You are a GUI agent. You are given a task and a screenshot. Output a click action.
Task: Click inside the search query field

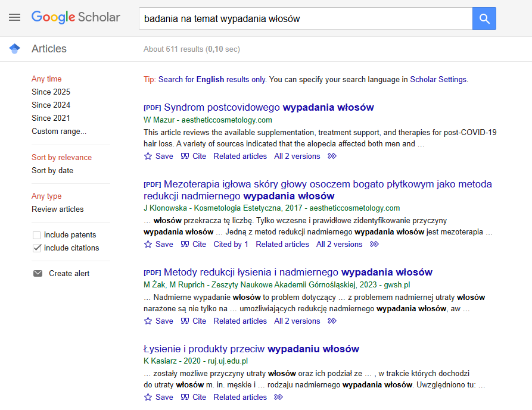pos(298,18)
